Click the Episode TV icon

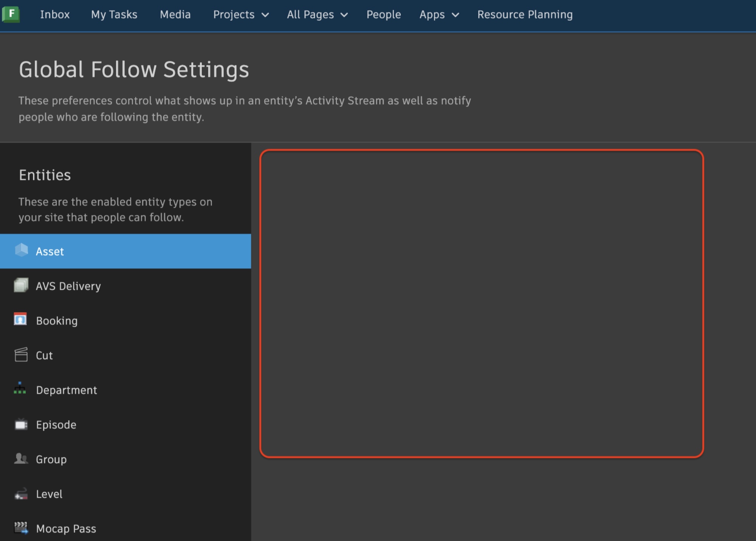[x=21, y=424]
